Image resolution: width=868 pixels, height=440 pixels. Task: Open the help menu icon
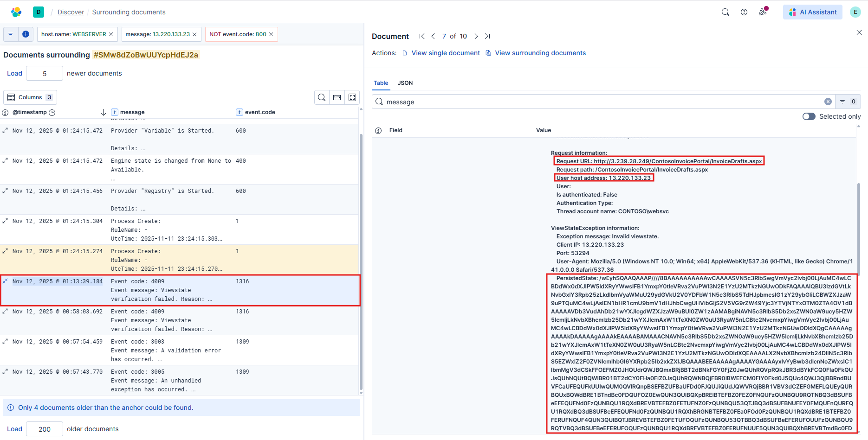[x=744, y=12]
